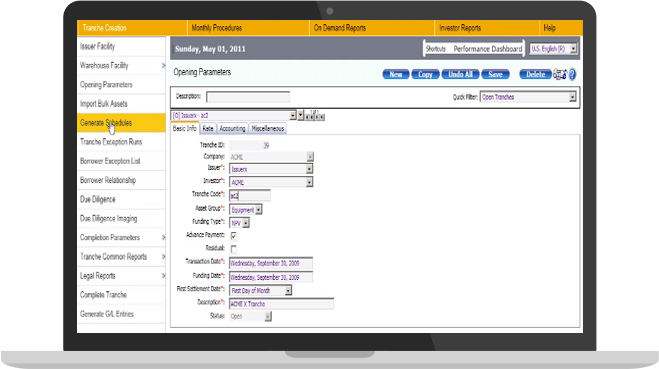
Task: Open the Issuer dropdown list
Action: coord(271,169)
